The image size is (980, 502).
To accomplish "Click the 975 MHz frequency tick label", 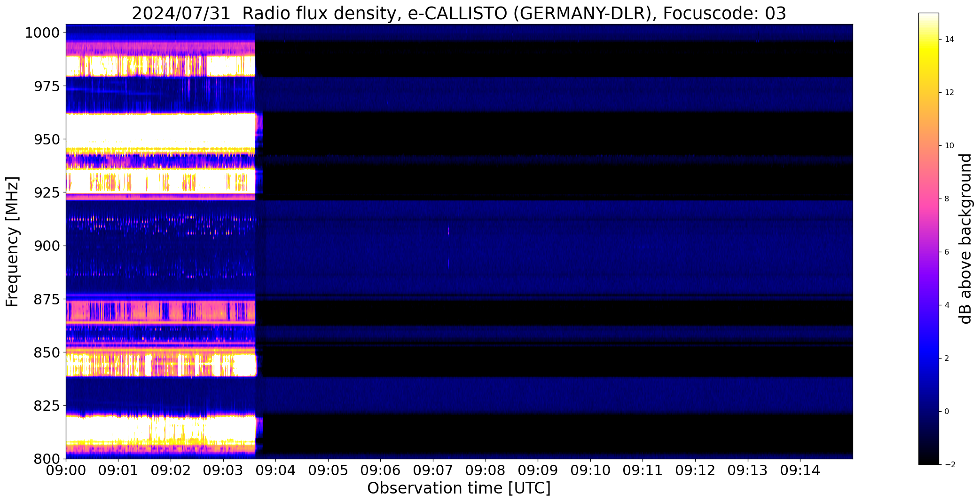I will click(47, 86).
